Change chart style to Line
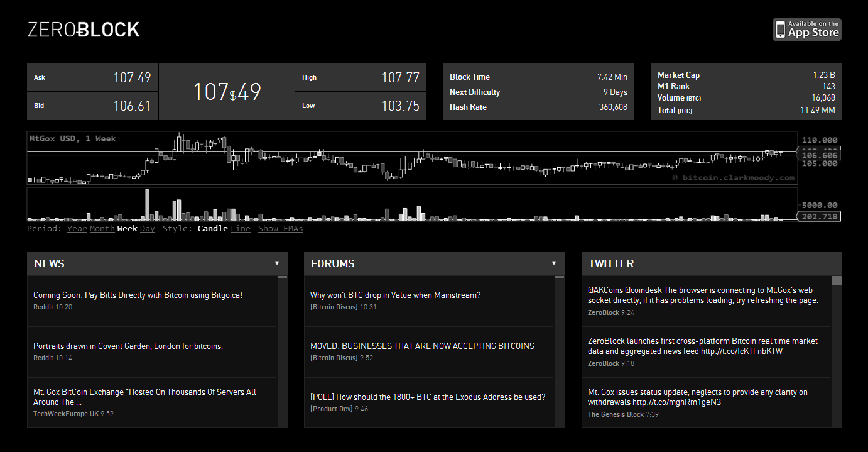Viewport: 868px width, 452px height. click(x=241, y=229)
